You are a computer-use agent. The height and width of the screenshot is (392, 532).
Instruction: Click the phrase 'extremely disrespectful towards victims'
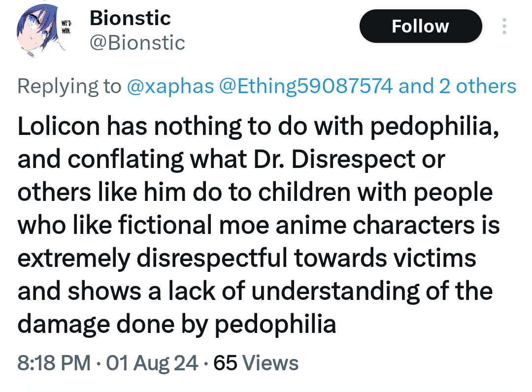click(x=247, y=258)
